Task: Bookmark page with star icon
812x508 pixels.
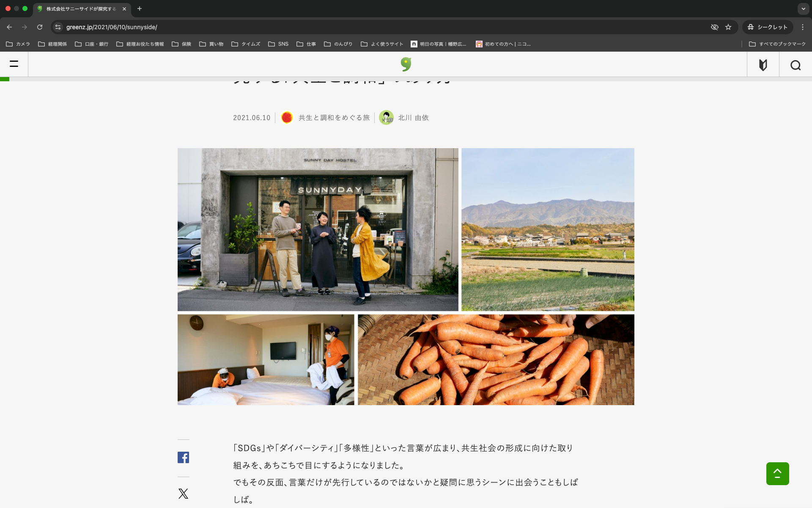Action: click(x=728, y=27)
